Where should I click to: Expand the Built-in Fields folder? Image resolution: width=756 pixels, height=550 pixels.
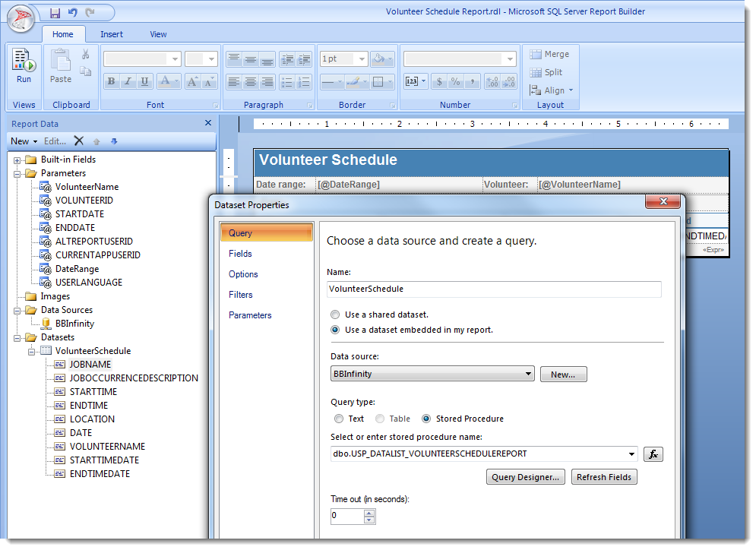[x=17, y=160]
